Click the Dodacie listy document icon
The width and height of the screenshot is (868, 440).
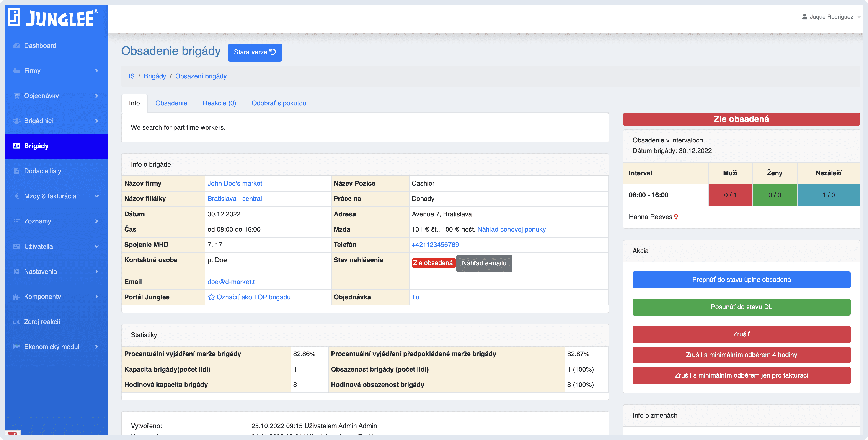[x=16, y=171]
